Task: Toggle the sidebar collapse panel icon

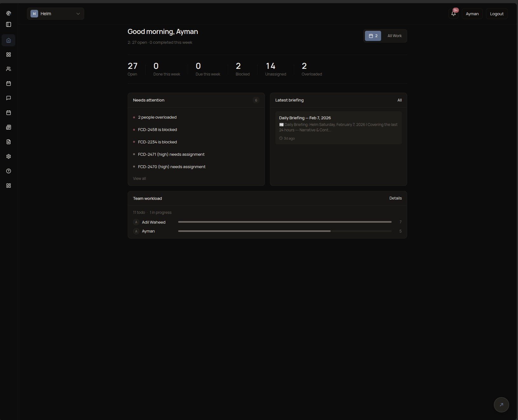Action: click(9, 24)
